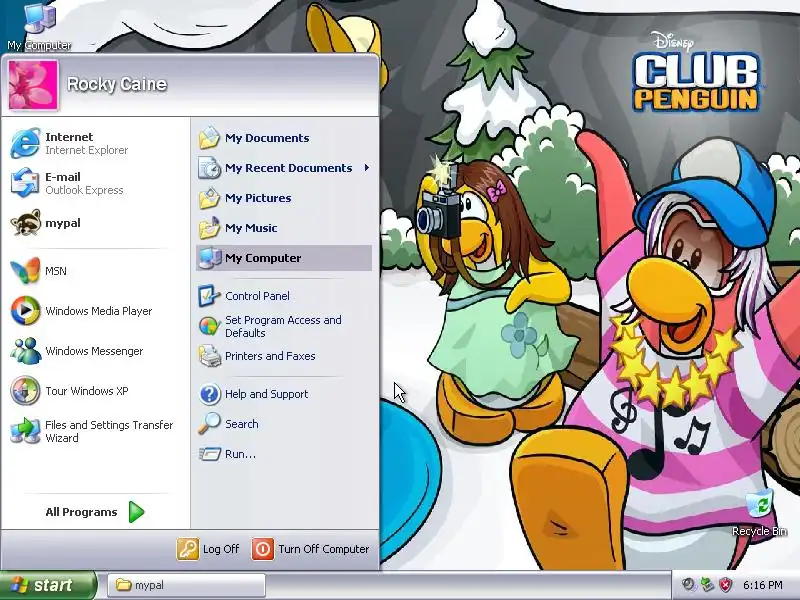This screenshot has height=600, width=800.
Task: Select the Help and Support menu text
Action: tap(266, 394)
